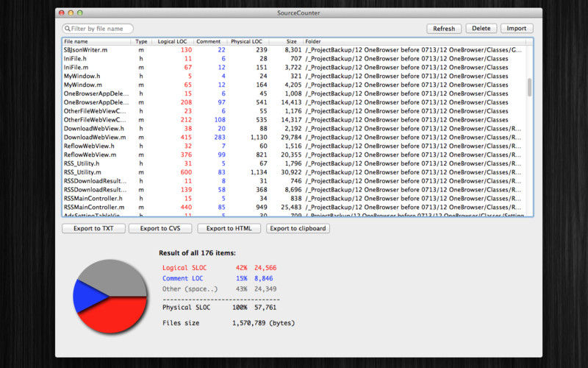Select the RSSMainController.h row
The image size is (588, 368).
[x=294, y=198]
